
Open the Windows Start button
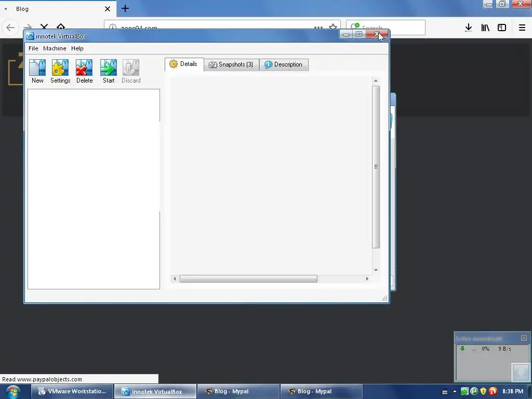click(x=13, y=392)
